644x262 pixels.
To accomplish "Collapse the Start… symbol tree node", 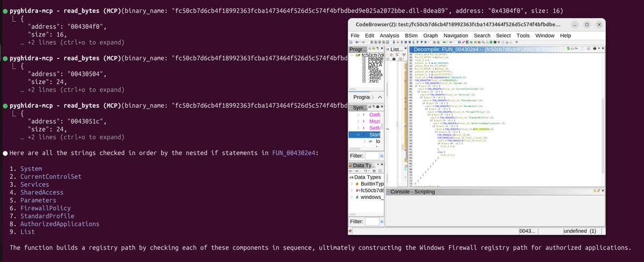I will click(x=358, y=134).
